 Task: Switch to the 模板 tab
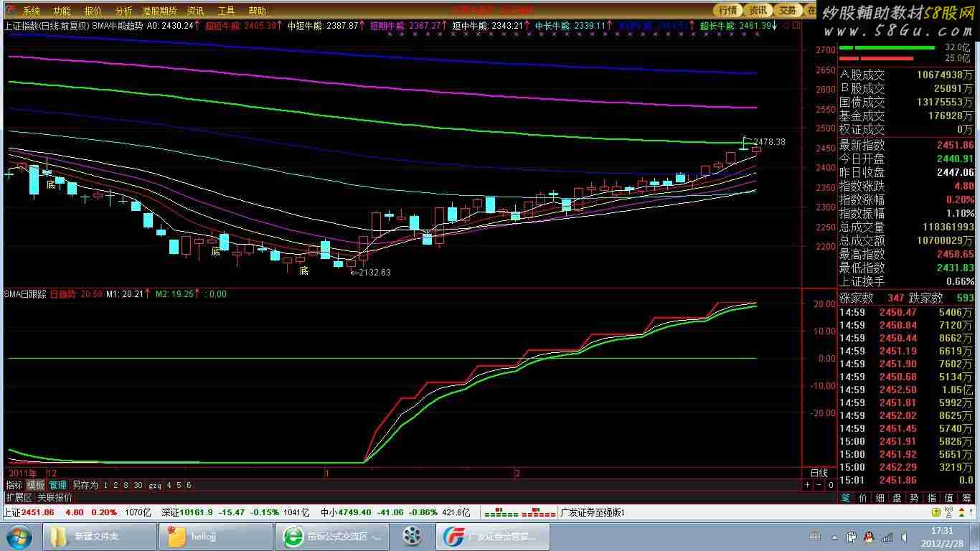click(36, 485)
